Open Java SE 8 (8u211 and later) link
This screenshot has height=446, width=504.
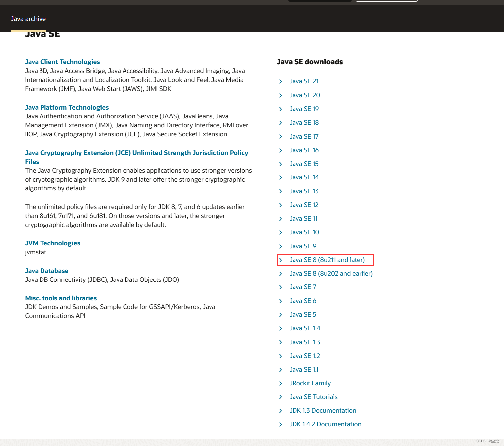[x=327, y=260]
